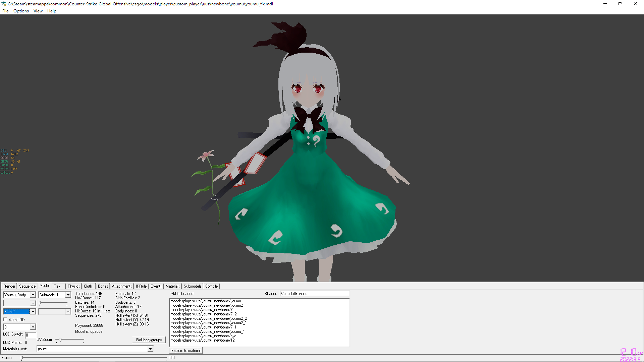The width and height of the screenshot is (644, 362).
Task: Minimize the model viewer window
Action: (605, 4)
